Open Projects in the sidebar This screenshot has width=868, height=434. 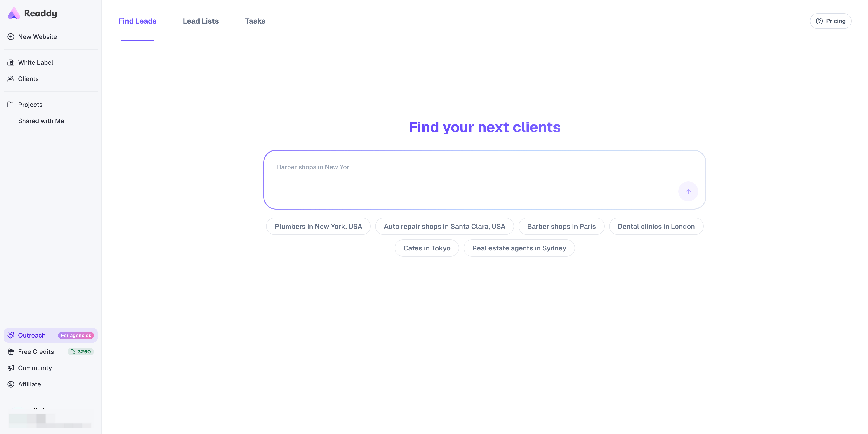(x=51, y=105)
